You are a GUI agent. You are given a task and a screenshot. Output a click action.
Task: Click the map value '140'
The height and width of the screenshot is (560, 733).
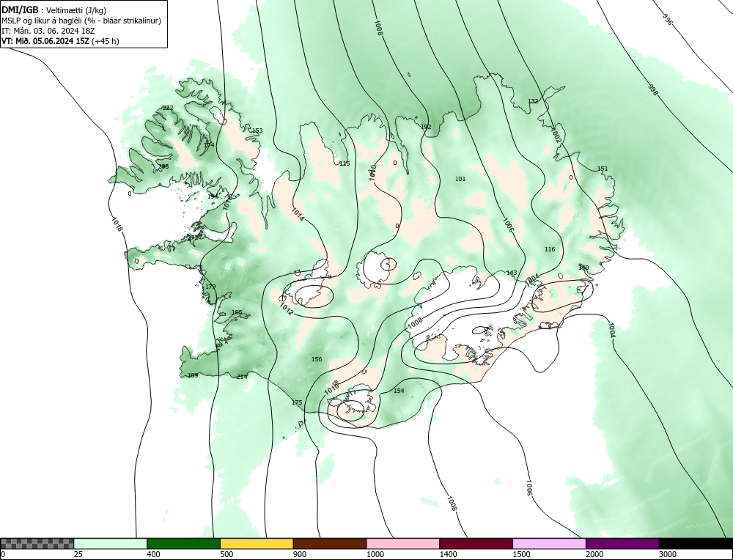(583, 268)
